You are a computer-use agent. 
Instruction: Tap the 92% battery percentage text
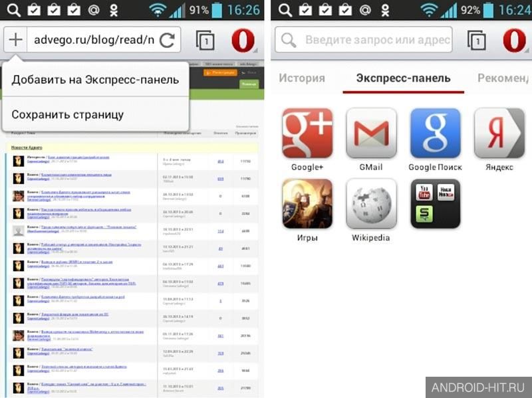(470, 10)
